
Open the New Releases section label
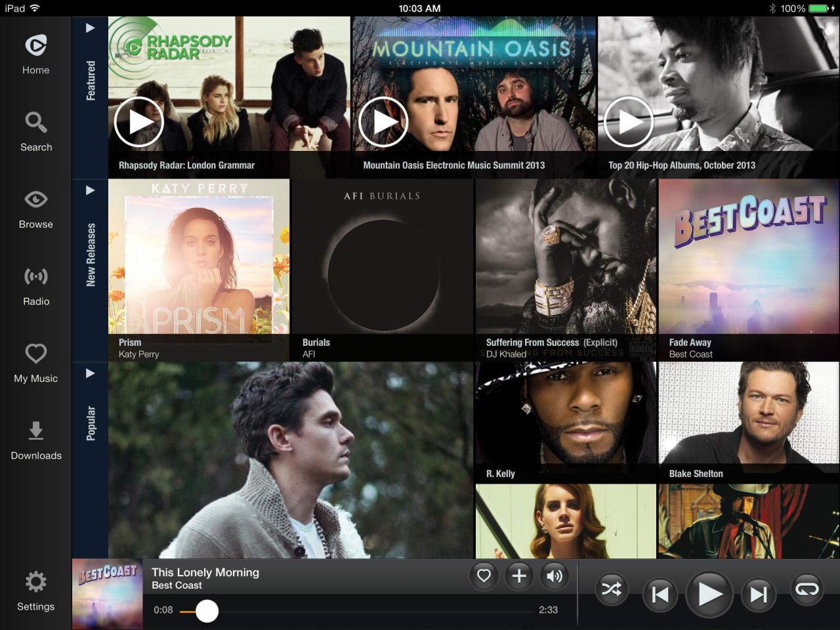[91, 255]
